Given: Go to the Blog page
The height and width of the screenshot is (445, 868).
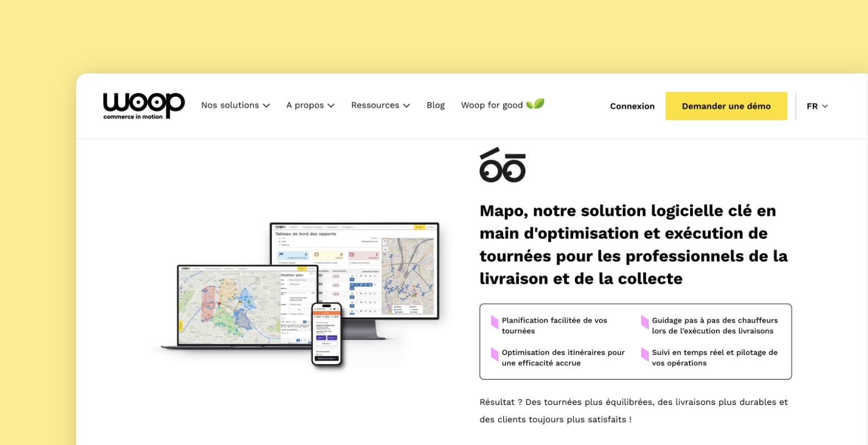Looking at the screenshot, I should 435,105.
